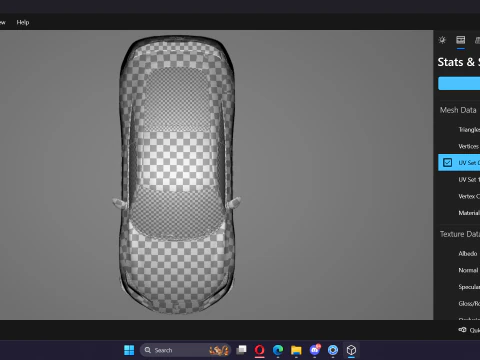This screenshot has width=480, height=360.
Task: Toggle the checked UV Set 0 checkbox
Action: click(x=447, y=163)
